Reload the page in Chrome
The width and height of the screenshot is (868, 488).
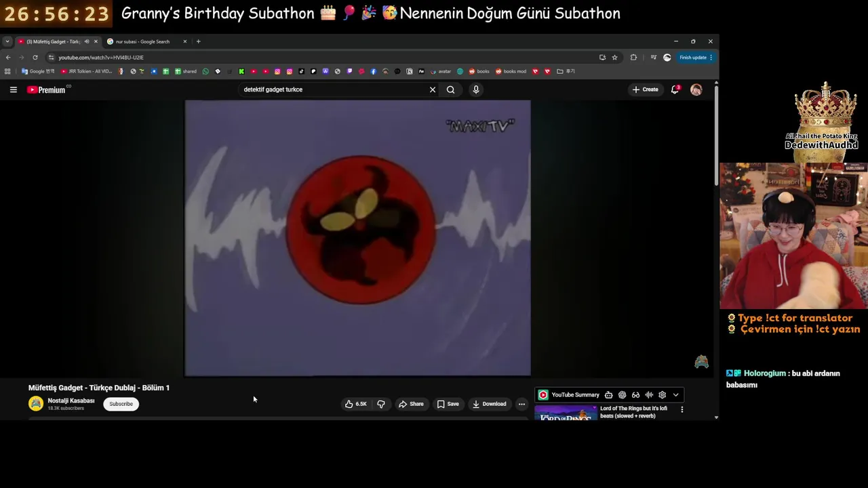point(35,58)
